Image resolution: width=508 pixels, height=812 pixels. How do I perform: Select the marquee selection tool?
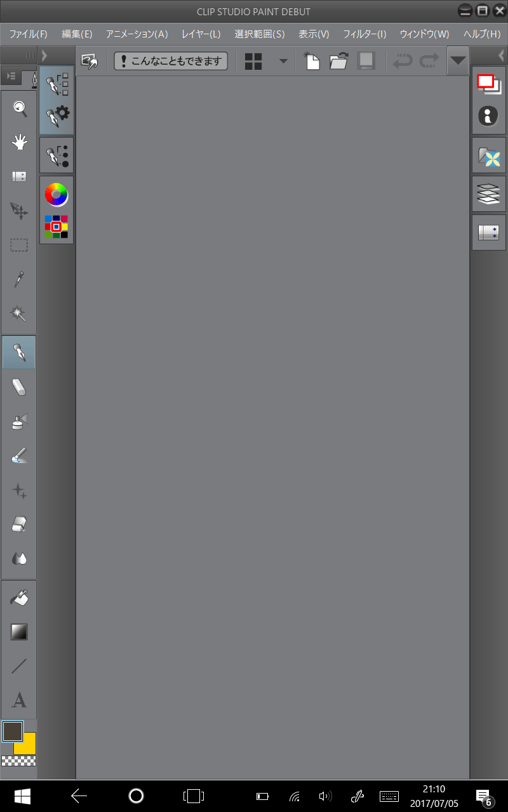click(18, 246)
